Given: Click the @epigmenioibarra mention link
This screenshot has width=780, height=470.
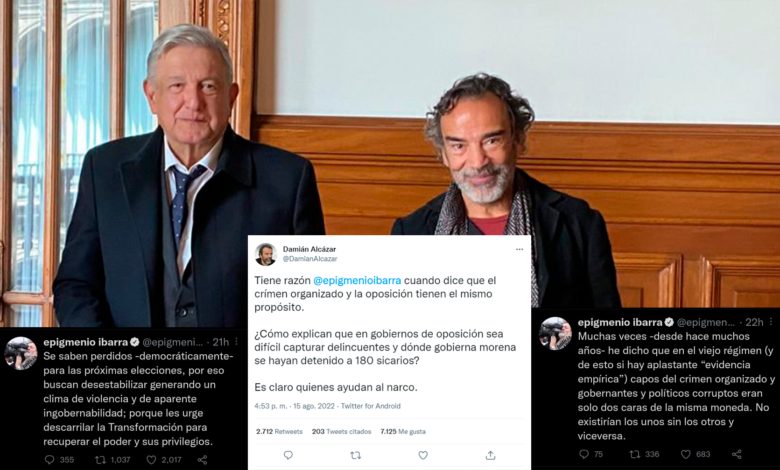Looking at the screenshot, I should [357, 281].
